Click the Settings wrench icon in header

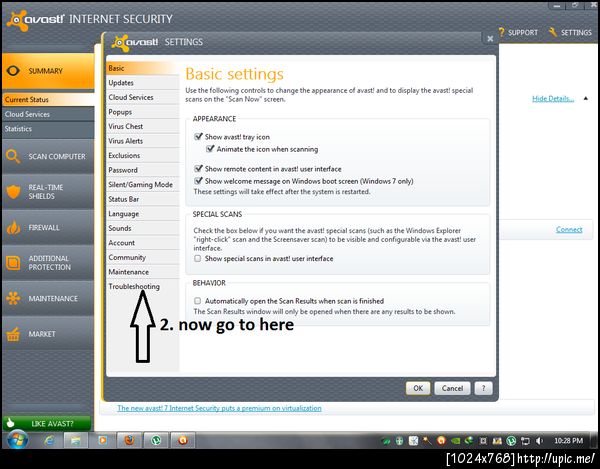[x=553, y=32]
